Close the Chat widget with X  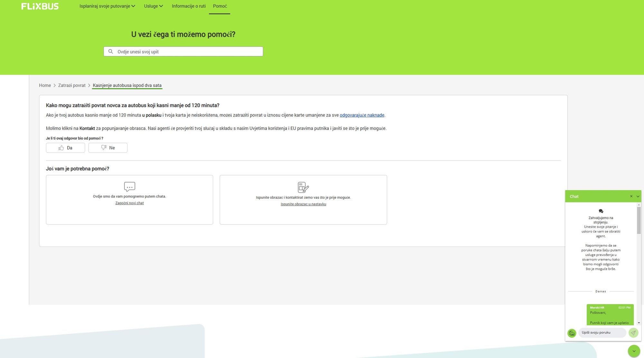pos(631,196)
